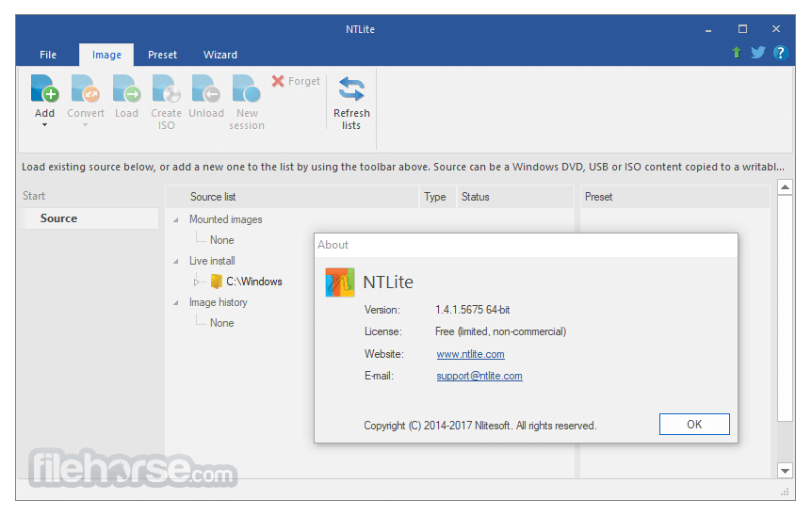Open the www.ntlite.com website link
The image size is (812, 516).
point(470,354)
